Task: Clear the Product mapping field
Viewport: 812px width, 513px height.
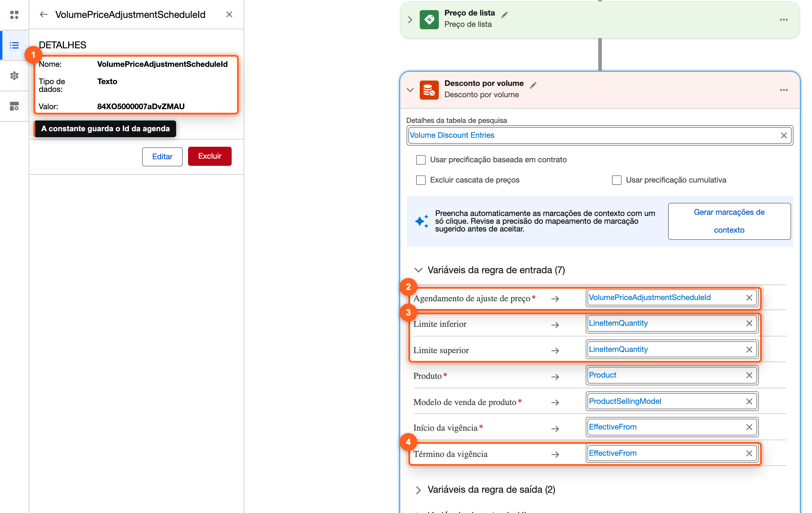Action: tap(749, 375)
